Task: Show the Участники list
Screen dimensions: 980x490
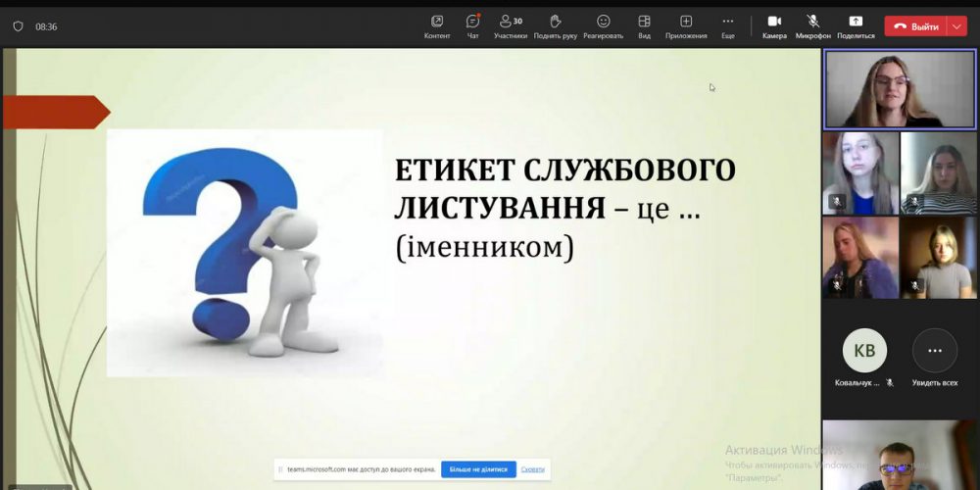Action: click(x=510, y=26)
